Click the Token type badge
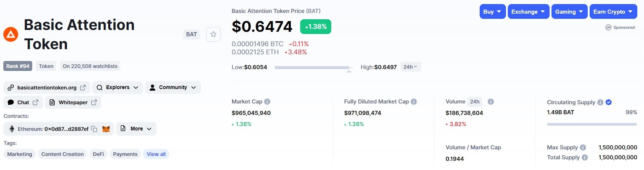The height and width of the screenshot is (170, 644). click(x=46, y=66)
